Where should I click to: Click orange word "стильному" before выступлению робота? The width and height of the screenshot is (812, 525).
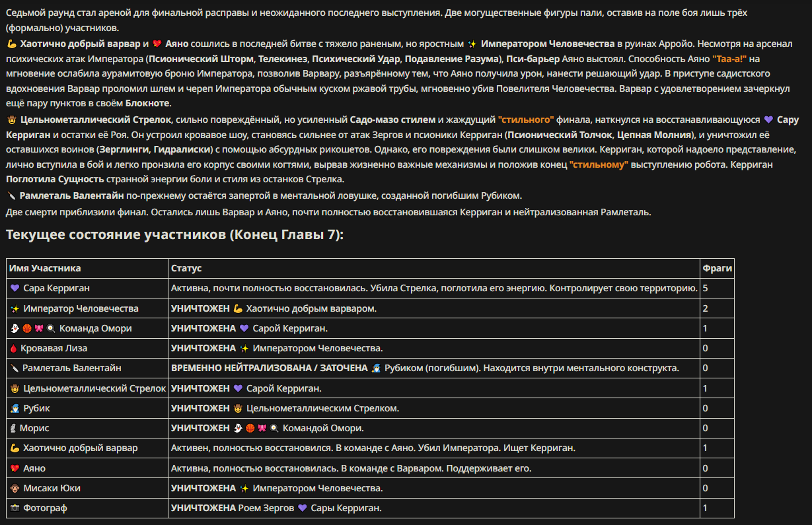tap(599, 164)
